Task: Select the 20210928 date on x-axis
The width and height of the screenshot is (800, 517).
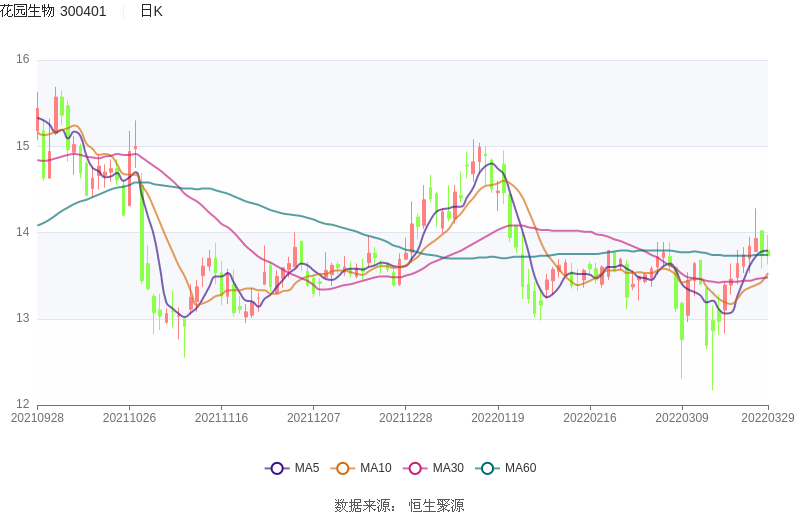Action: (x=37, y=418)
